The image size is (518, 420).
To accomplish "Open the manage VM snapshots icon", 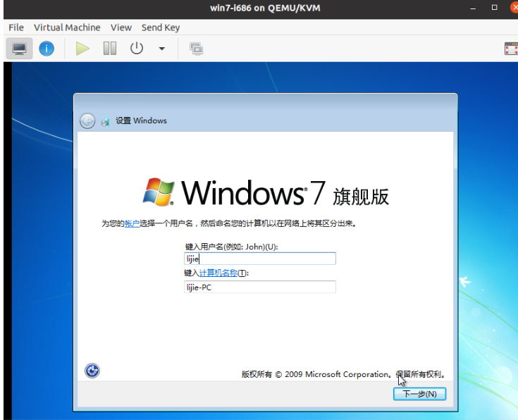I will point(196,49).
